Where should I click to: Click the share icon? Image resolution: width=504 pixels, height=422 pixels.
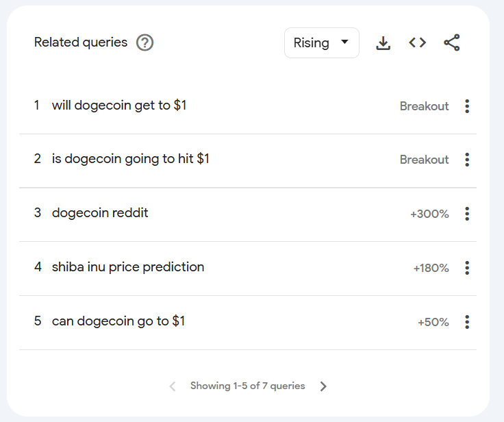pyautogui.click(x=451, y=42)
